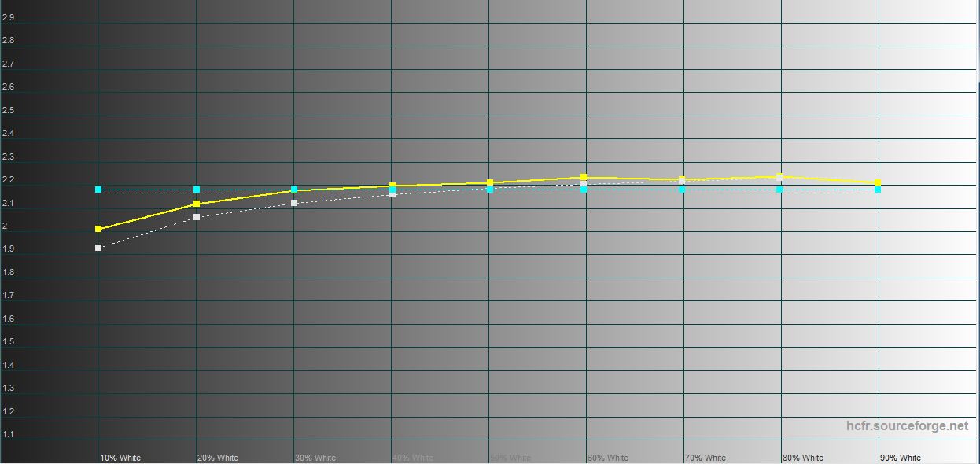The image size is (980, 464).
Task: Select the yellow gamma point at 20% White
Action: (197, 204)
